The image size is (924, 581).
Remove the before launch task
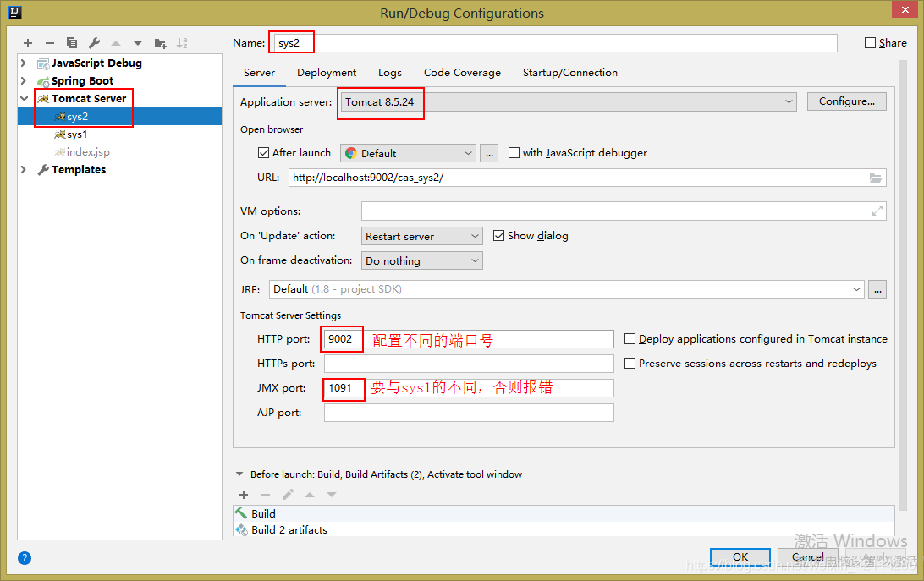266,495
